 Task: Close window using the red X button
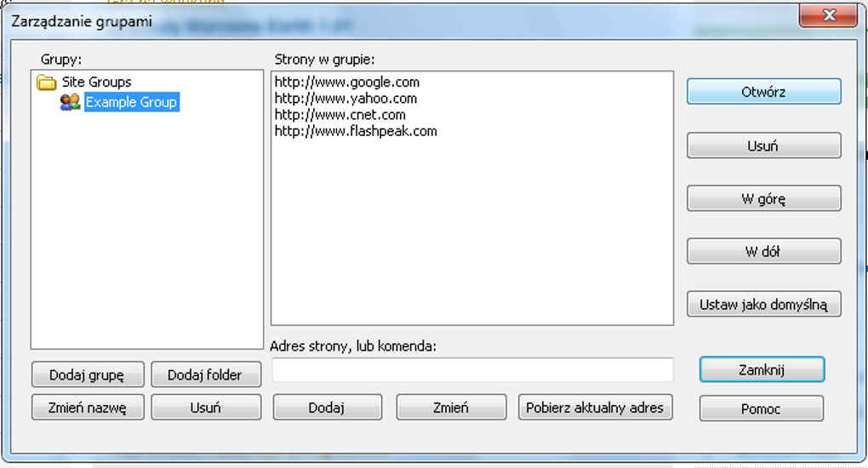[828, 15]
